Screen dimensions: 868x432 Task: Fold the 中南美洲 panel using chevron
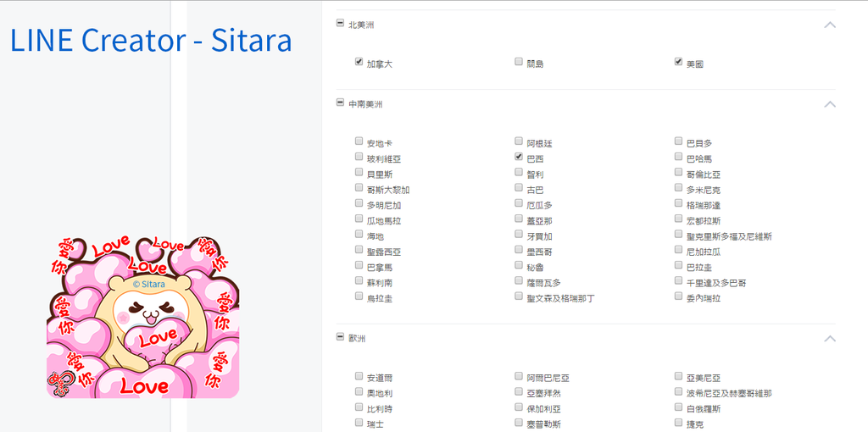(x=829, y=104)
